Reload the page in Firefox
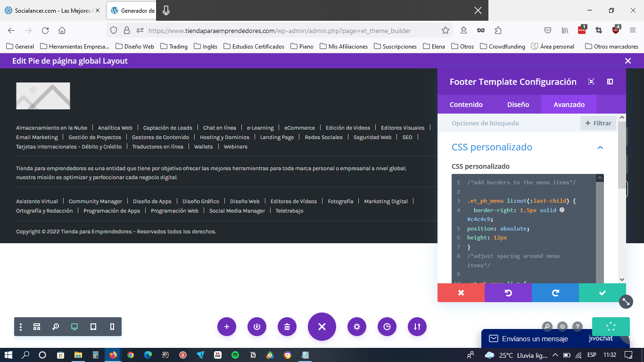Screen dimensions: 644x362 (45, 30)
